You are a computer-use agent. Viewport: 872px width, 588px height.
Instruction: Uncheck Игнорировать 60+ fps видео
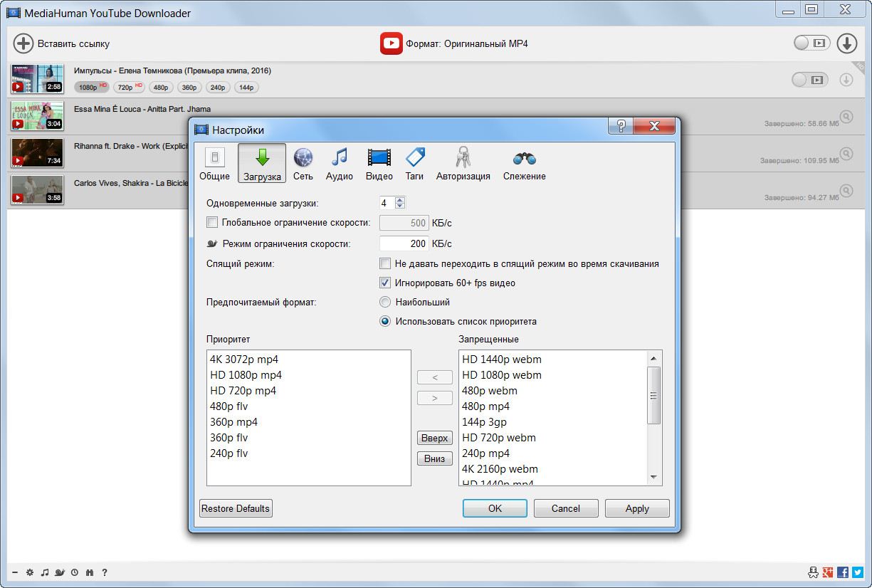[x=385, y=283]
